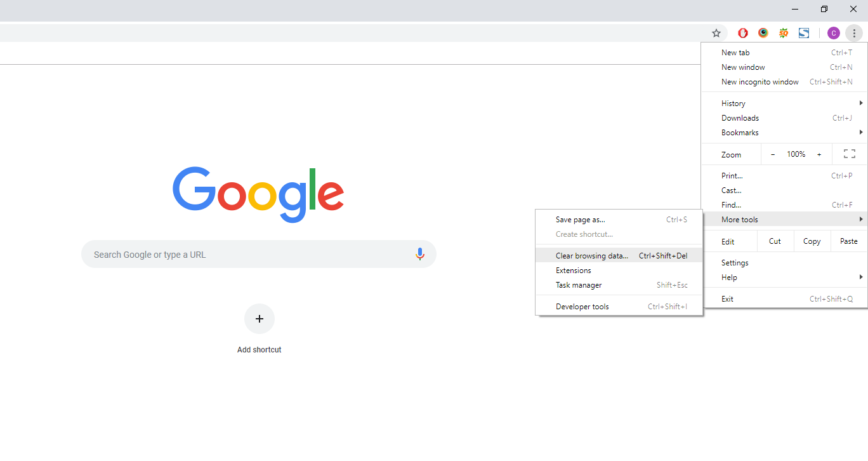Enter fullscreen mode from Zoom row
Viewport: 868px width, 461px height.
[850, 154]
